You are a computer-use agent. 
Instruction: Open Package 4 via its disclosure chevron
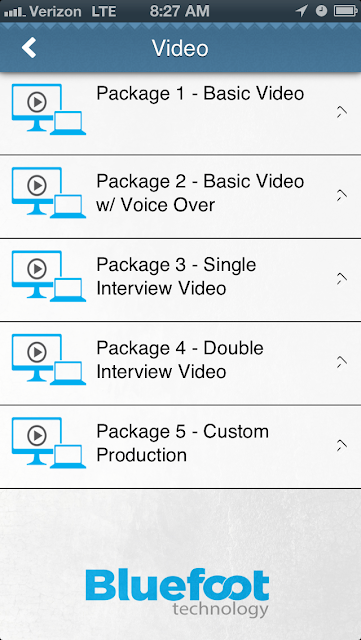coord(342,362)
